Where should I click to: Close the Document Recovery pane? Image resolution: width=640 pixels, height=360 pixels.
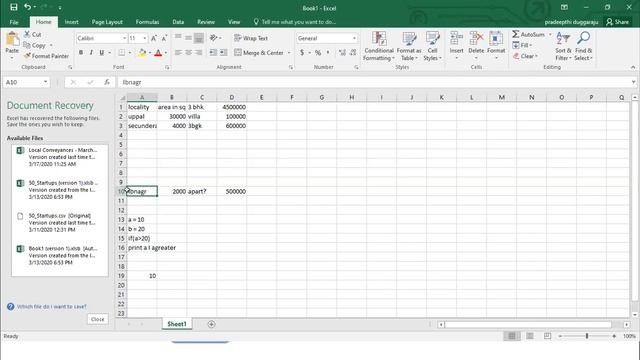click(x=98, y=319)
